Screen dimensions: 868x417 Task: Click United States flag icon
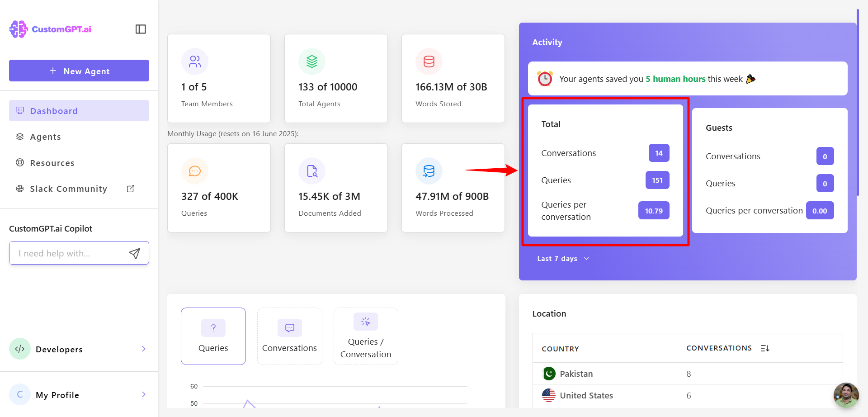[x=549, y=395]
